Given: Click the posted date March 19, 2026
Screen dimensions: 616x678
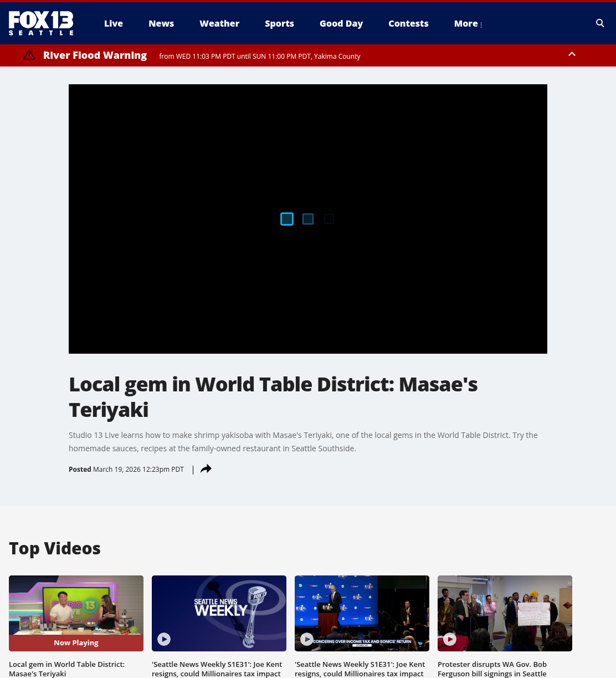Looking at the screenshot, I should (x=138, y=469).
